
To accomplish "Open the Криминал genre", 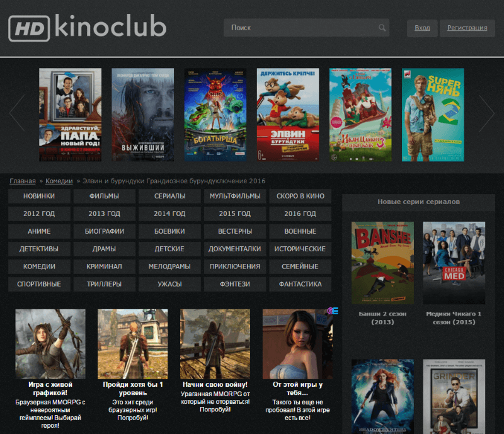I will [x=105, y=267].
